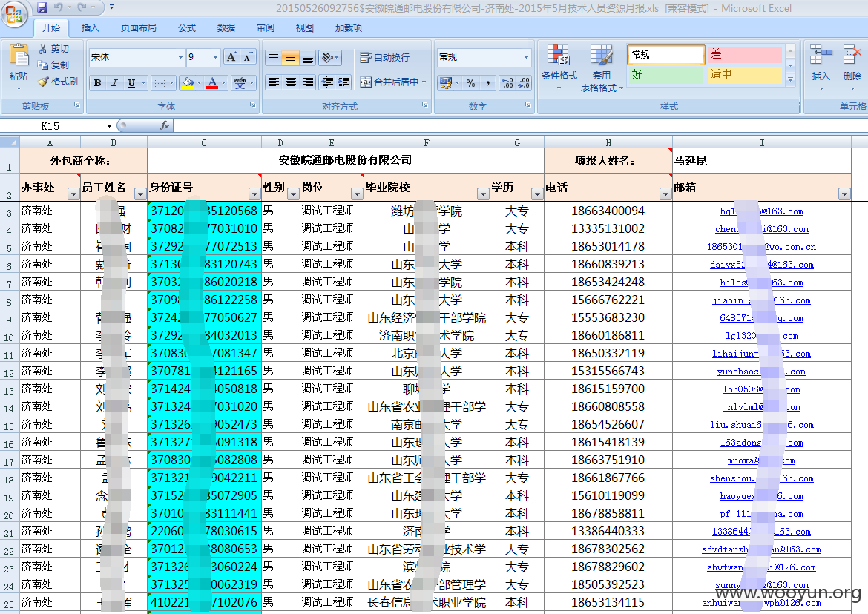Apply percent style format
868x614 pixels.
(x=470, y=83)
